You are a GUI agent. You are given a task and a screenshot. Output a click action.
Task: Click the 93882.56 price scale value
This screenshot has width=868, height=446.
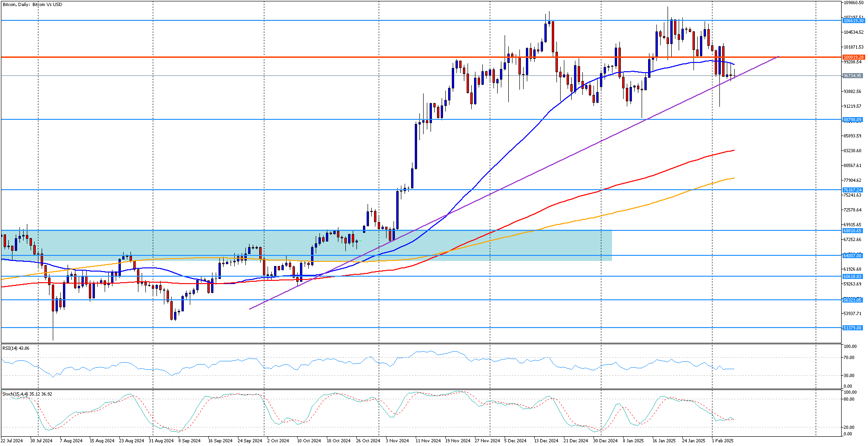click(852, 92)
